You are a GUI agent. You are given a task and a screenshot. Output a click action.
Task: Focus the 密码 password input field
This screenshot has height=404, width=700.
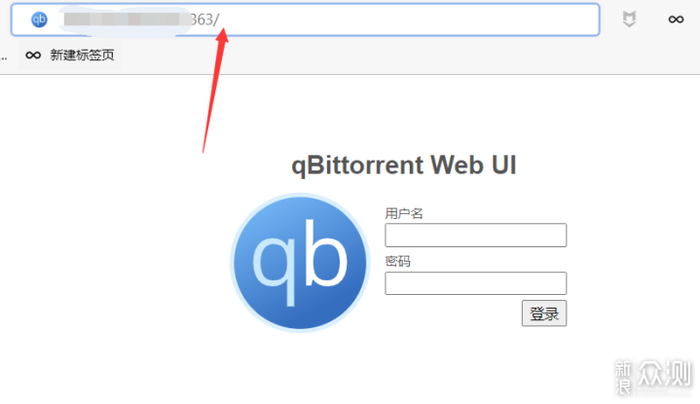[476, 283]
